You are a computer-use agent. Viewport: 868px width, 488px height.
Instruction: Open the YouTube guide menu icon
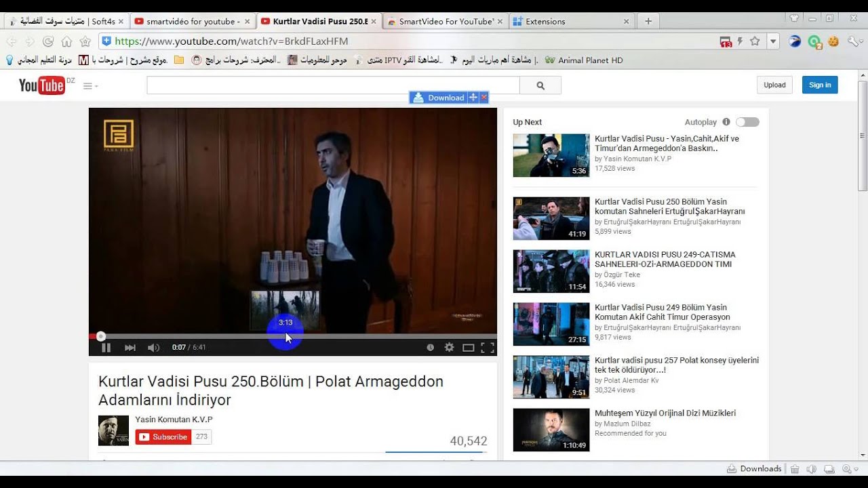tap(90, 86)
